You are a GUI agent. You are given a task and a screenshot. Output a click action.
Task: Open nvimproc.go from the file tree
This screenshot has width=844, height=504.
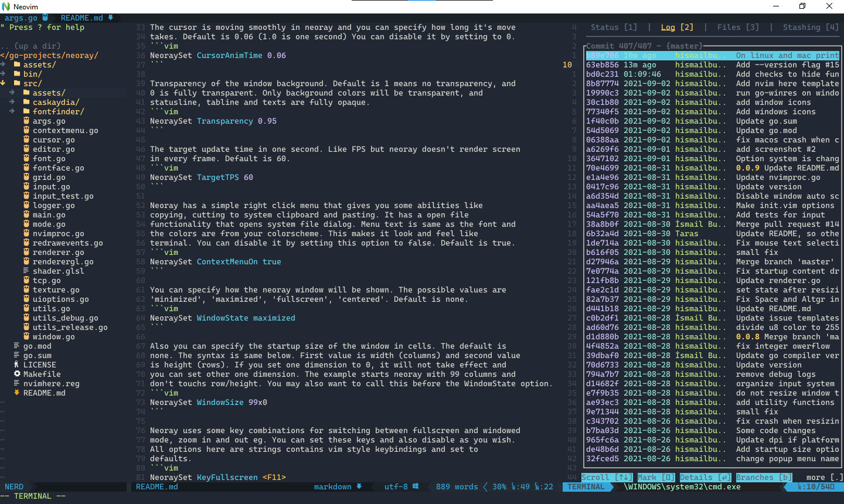pyautogui.click(x=59, y=233)
